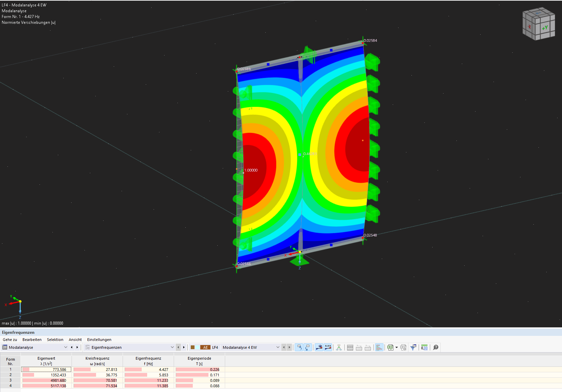562x392 pixels.
Task: Click the gray table grid icon
Action: (x=350, y=347)
